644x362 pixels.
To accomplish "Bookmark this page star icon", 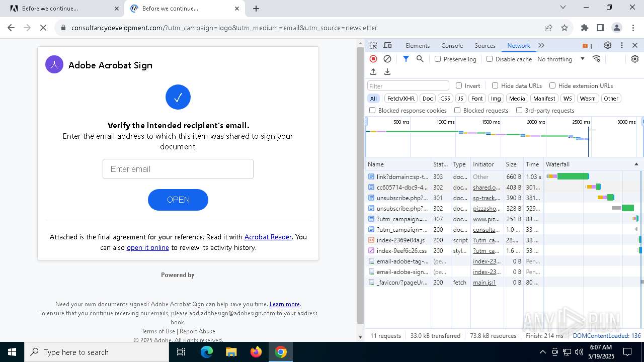I will (x=565, y=28).
